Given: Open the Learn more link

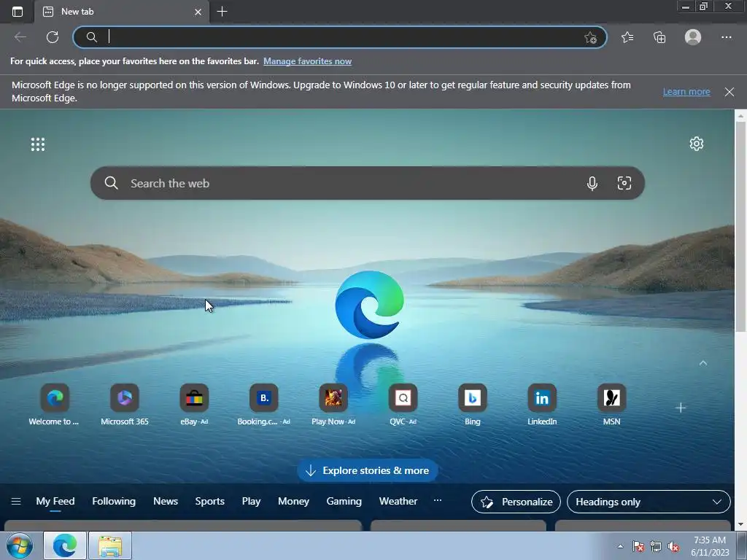Looking at the screenshot, I should point(686,91).
